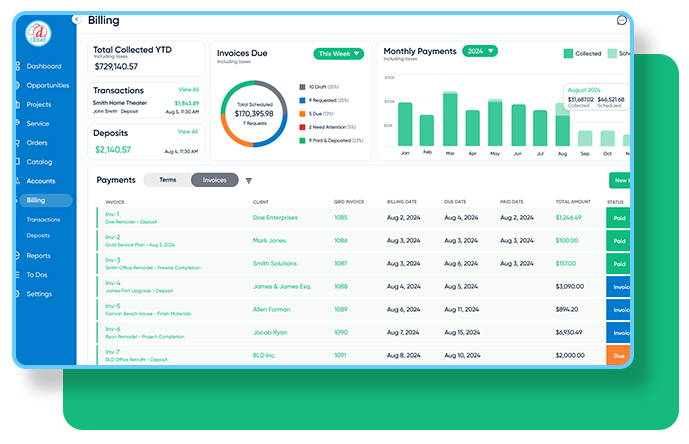Screen dimensions: 689x444
Task: Collapse the sidebar with the chevron button
Action: 76,19
